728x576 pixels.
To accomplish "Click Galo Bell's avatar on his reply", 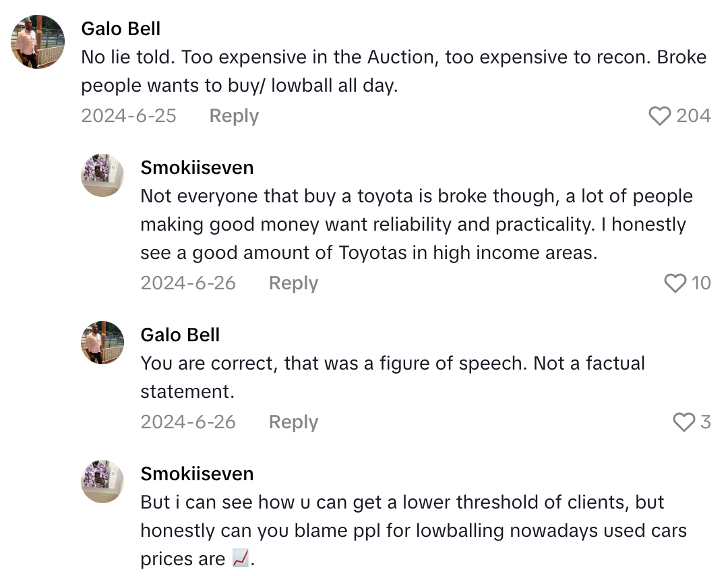I will (x=102, y=342).
